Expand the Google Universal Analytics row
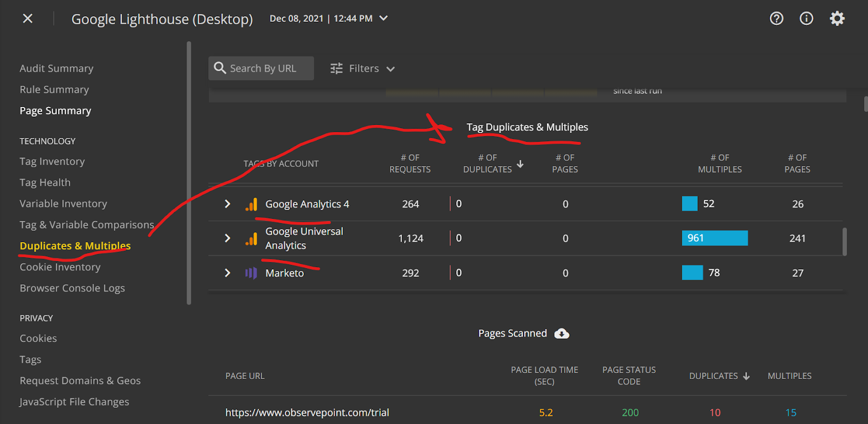 (227, 238)
